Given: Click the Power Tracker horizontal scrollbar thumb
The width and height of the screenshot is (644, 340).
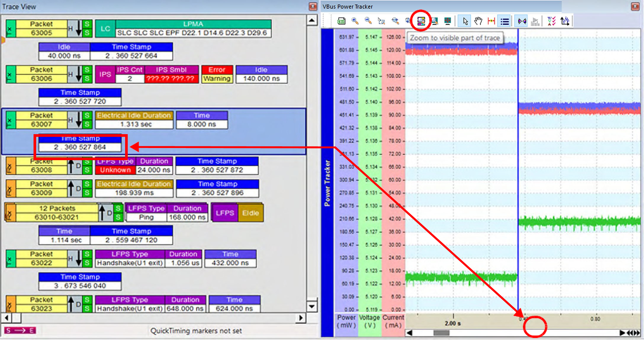Looking at the screenshot, I should coord(441,333).
